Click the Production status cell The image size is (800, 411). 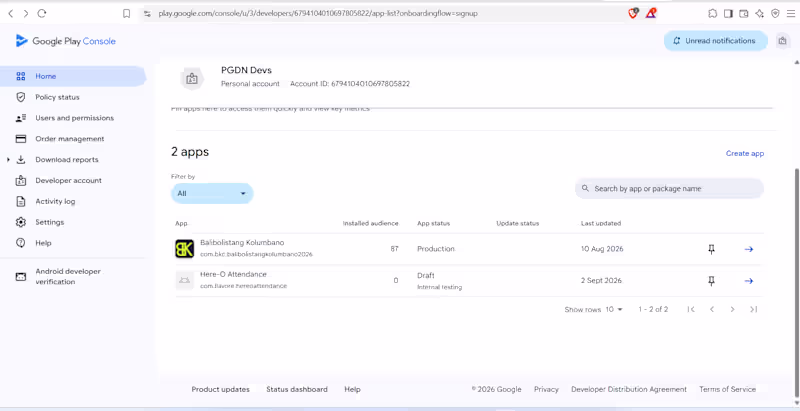(436, 249)
